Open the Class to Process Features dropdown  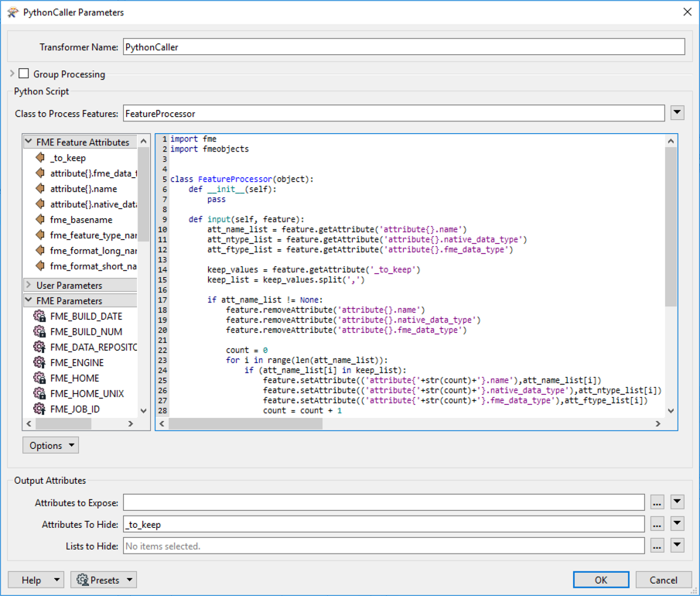pos(677,112)
